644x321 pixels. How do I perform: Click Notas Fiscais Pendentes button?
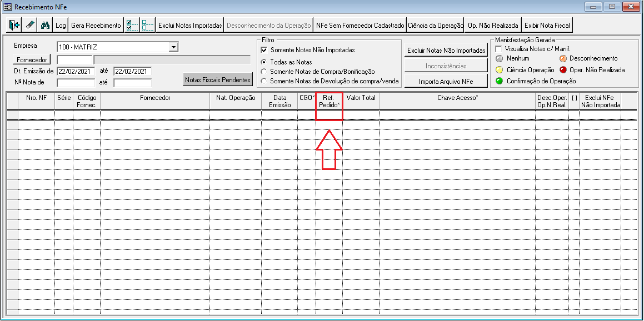coord(218,79)
